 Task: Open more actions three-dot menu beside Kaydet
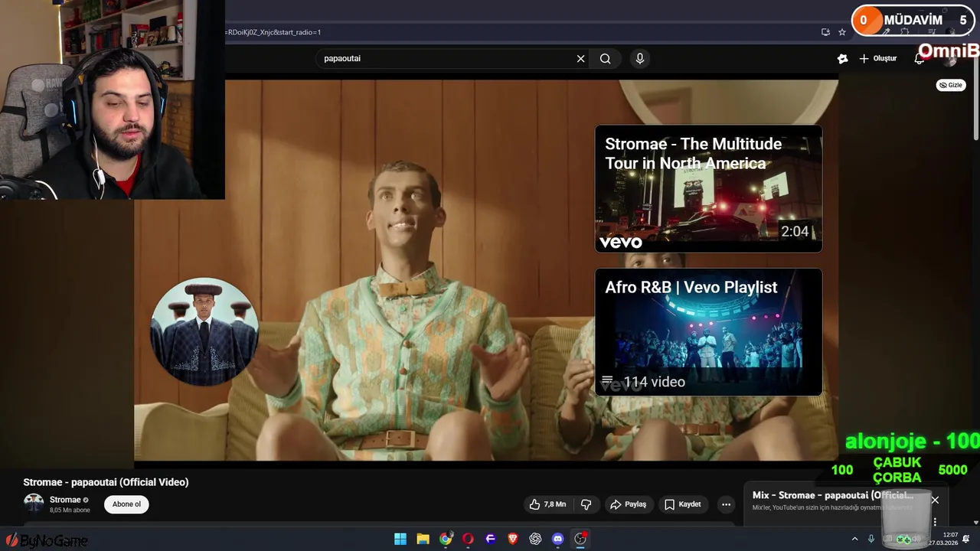click(x=726, y=504)
